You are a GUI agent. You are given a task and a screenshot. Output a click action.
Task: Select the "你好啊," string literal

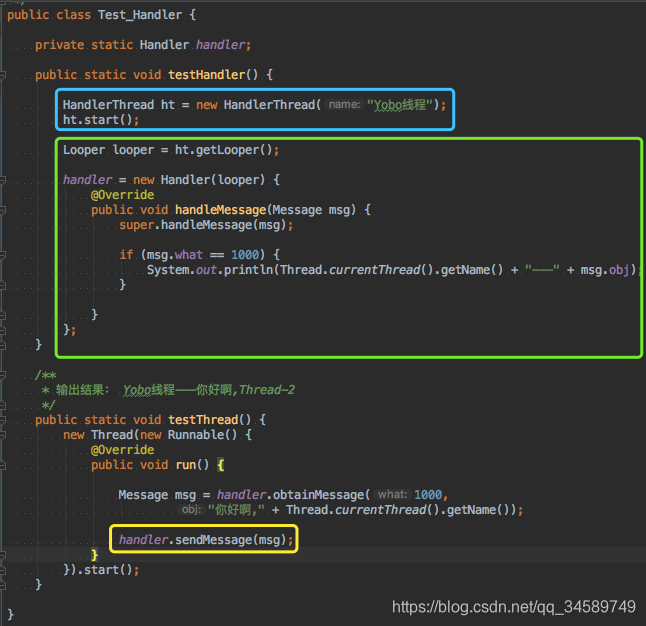pyautogui.click(x=236, y=510)
